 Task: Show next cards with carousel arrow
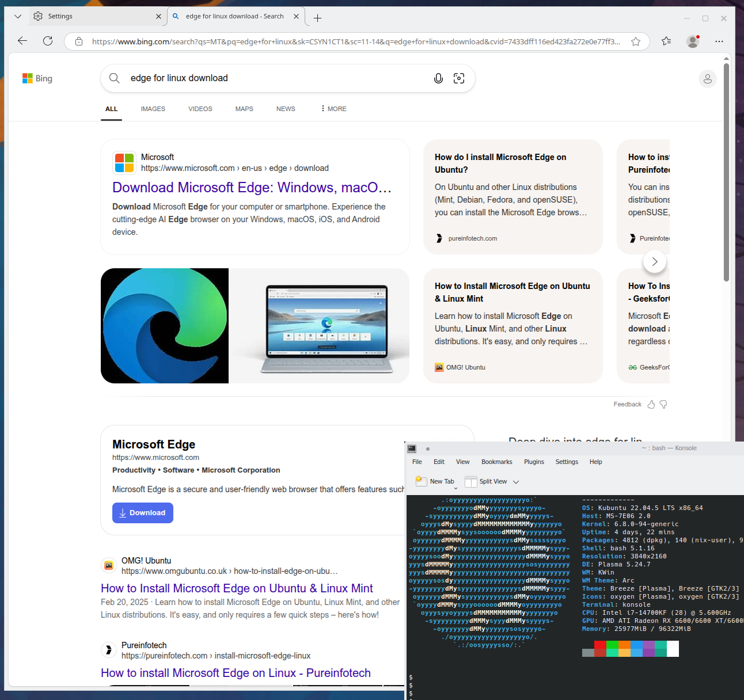655,261
